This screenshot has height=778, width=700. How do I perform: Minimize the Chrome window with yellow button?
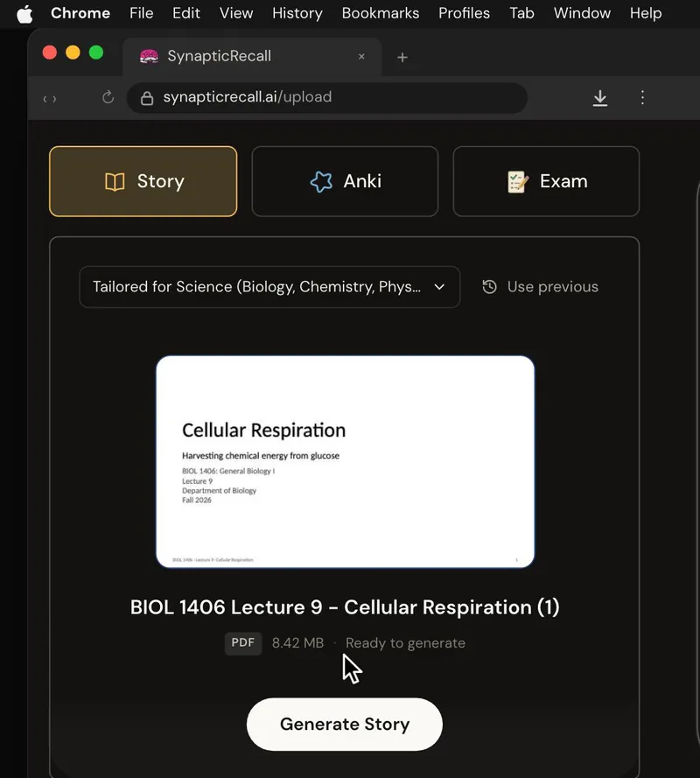[x=73, y=53]
